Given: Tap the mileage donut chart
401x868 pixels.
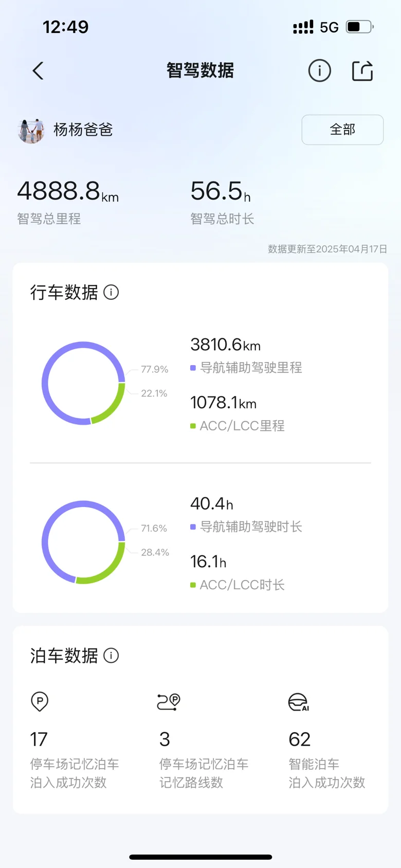Looking at the screenshot, I should [83, 383].
